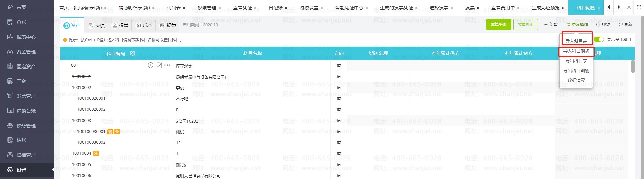This screenshot has width=644, height=179.
Task: Choose 导入科目表 from the menu
Action: click(576, 41)
